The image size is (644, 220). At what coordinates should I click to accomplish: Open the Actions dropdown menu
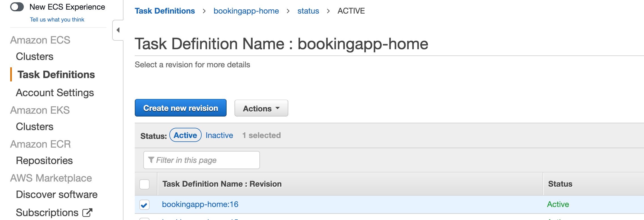click(x=261, y=108)
